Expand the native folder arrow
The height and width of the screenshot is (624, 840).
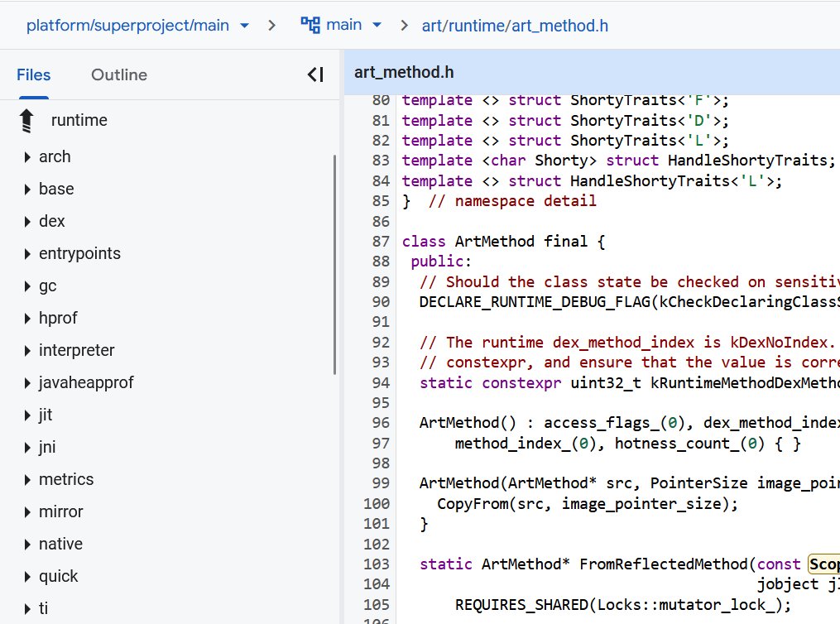pyautogui.click(x=27, y=545)
